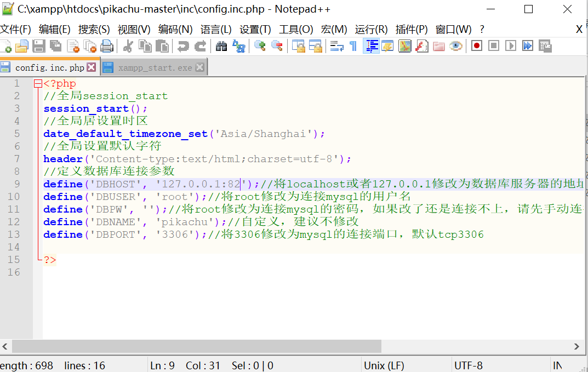The height and width of the screenshot is (372, 588).
Task: Close document via X at menu bar end
Action: [579, 29]
